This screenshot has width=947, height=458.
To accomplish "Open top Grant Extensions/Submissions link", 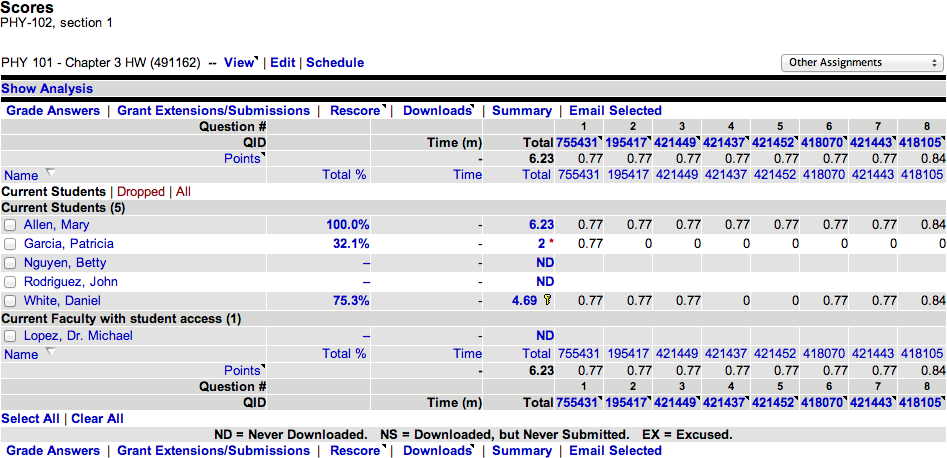I will pyautogui.click(x=213, y=111).
